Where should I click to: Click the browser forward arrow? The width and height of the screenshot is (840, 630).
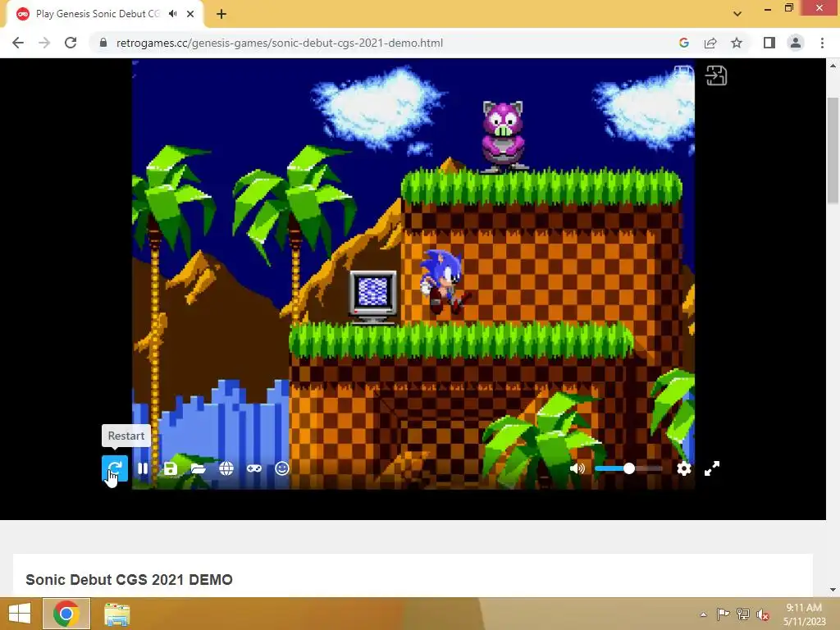click(44, 43)
